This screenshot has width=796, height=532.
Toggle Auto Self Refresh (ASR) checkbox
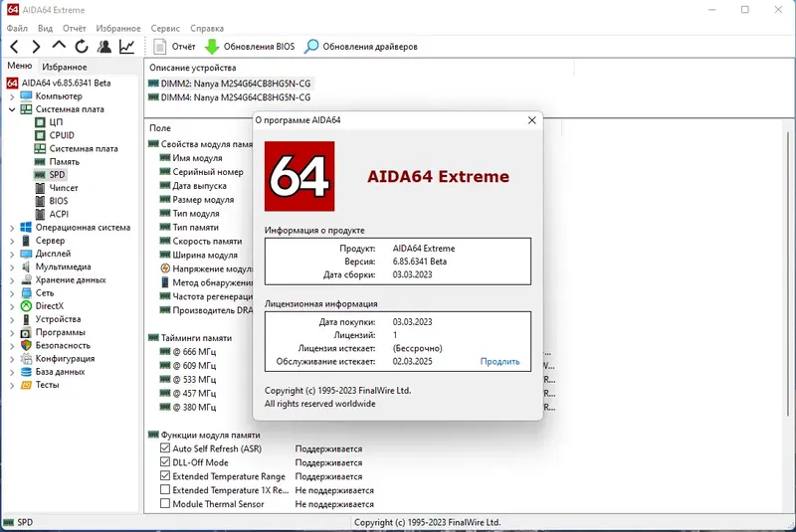[x=165, y=448]
